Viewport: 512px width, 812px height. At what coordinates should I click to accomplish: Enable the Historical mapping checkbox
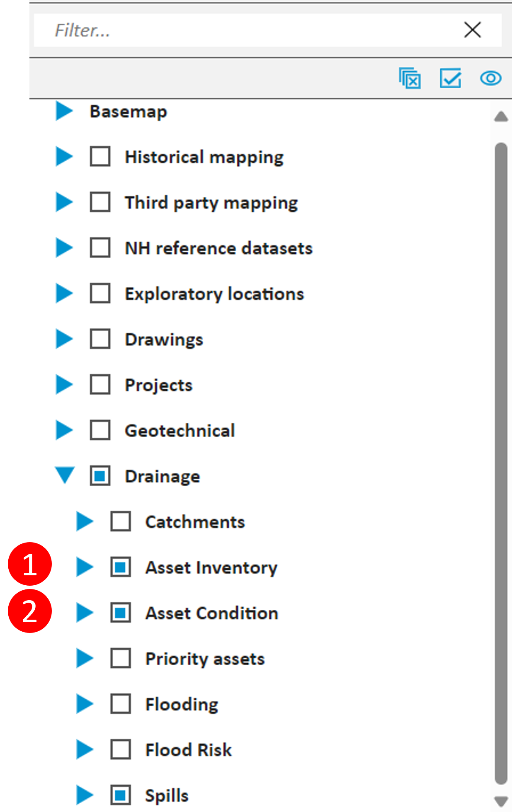click(100, 156)
